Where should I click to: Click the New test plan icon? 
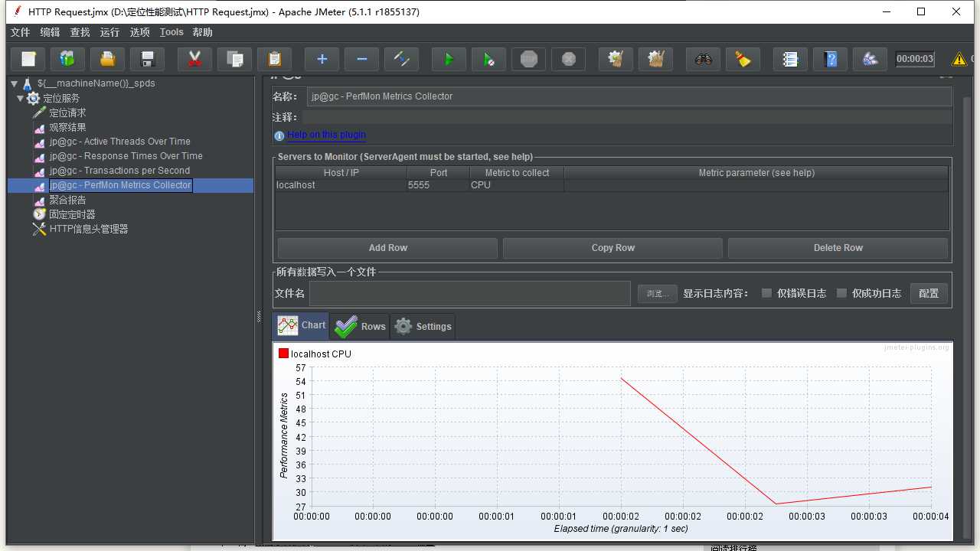coord(28,59)
